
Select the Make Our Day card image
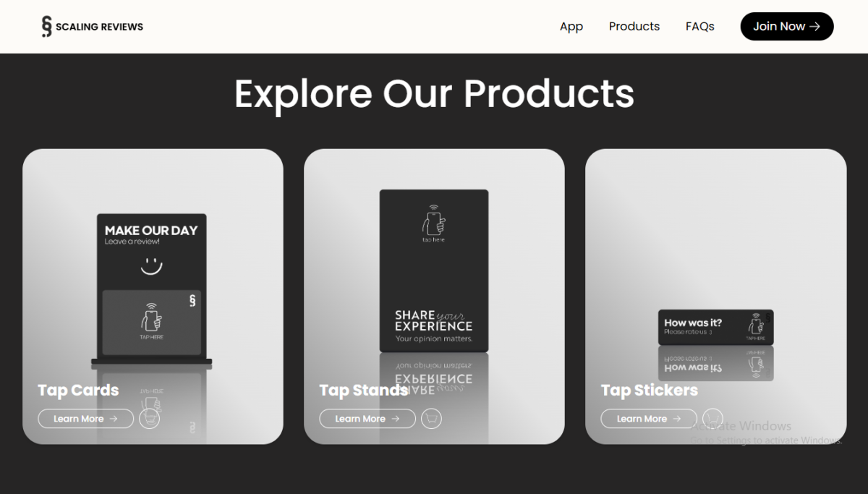point(152,289)
